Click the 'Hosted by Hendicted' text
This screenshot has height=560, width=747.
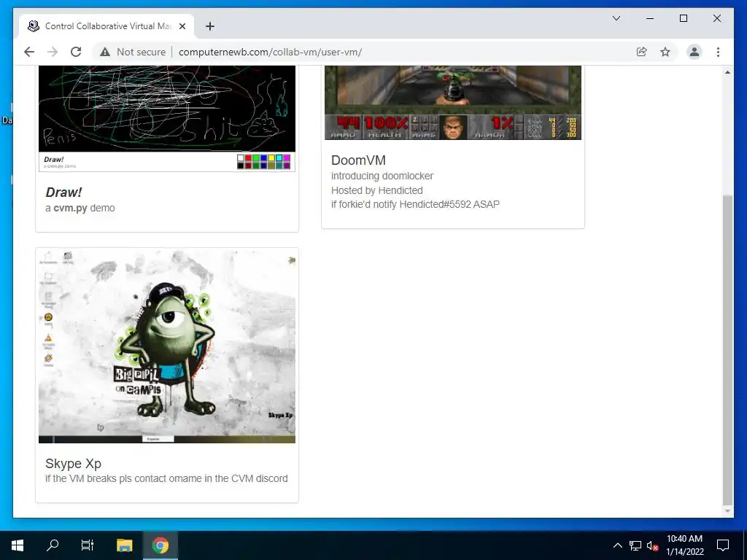[x=377, y=190]
